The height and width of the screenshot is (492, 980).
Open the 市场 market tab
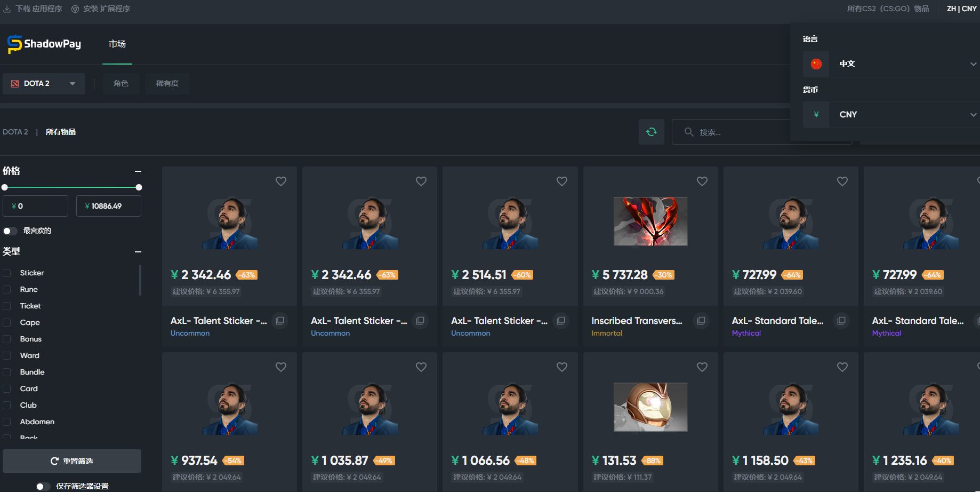(117, 44)
